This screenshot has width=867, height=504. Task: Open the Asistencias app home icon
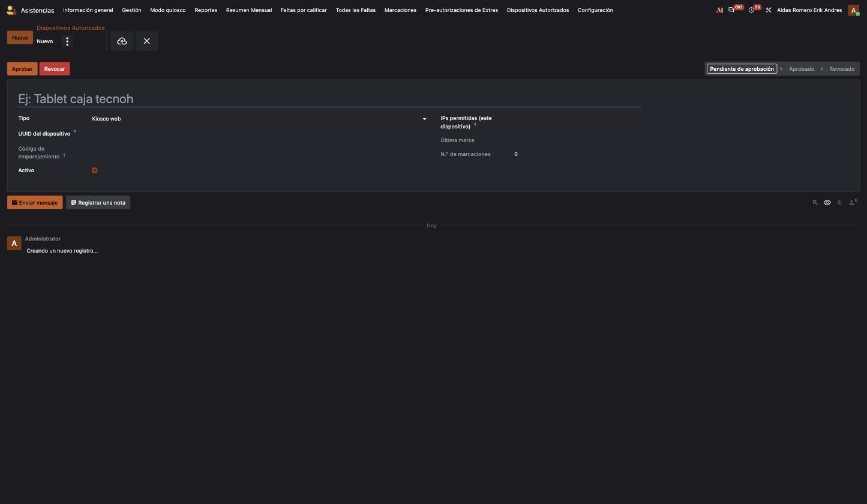pyautogui.click(x=11, y=10)
